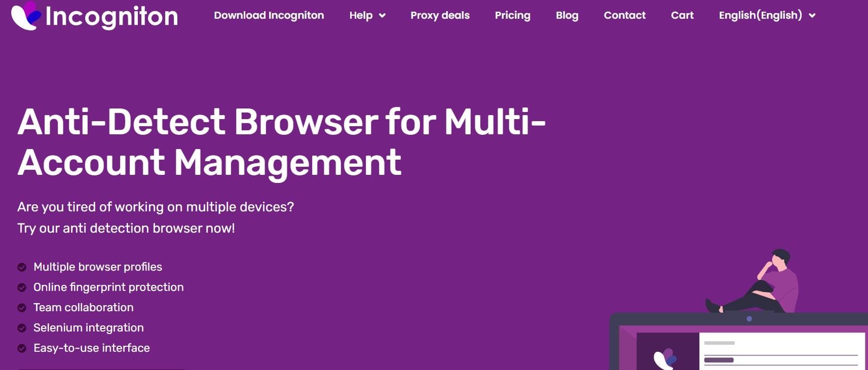The image size is (868, 370).
Task: Click the 'Try our anti detection browser now!' text
Action: [126, 228]
